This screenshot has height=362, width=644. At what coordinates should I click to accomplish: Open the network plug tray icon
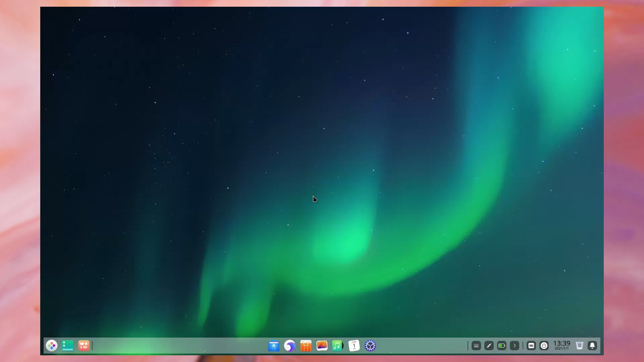(x=489, y=346)
